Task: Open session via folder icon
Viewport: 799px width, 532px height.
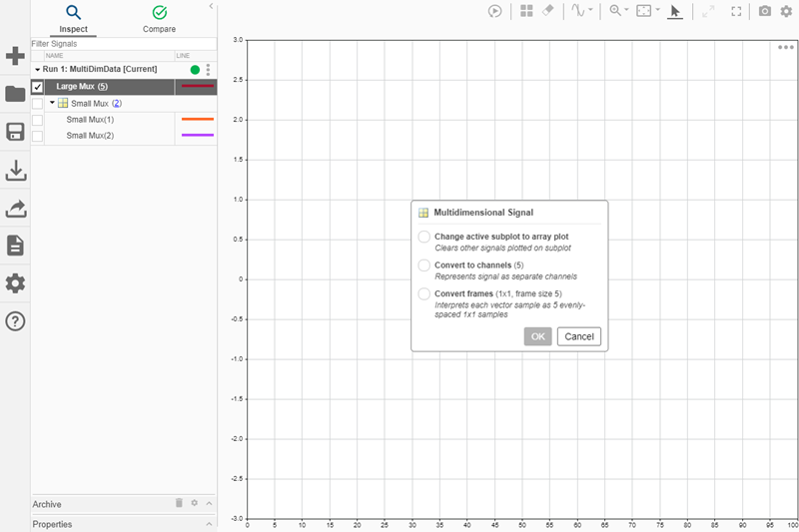Action: [15, 94]
